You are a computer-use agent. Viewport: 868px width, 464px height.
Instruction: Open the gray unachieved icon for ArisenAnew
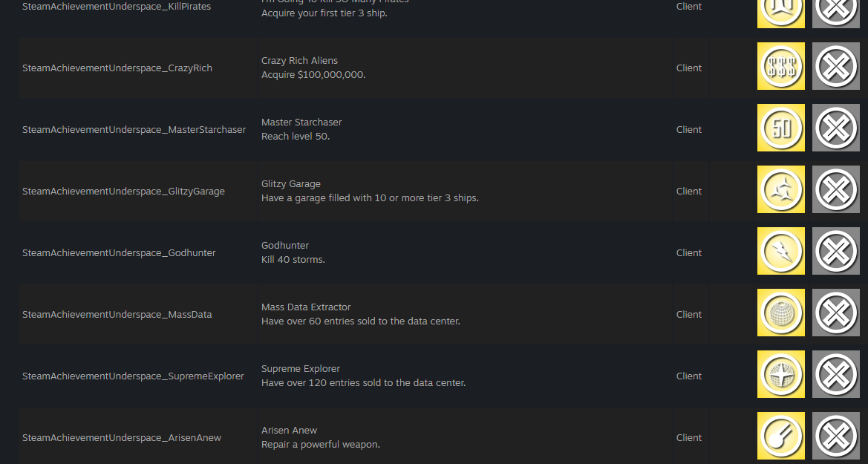[x=836, y=436]
